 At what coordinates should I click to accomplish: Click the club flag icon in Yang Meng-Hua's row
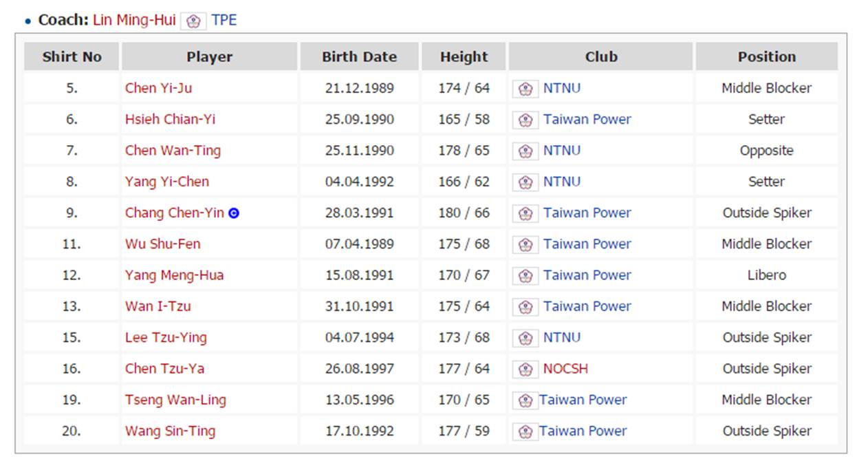(525, 275)
